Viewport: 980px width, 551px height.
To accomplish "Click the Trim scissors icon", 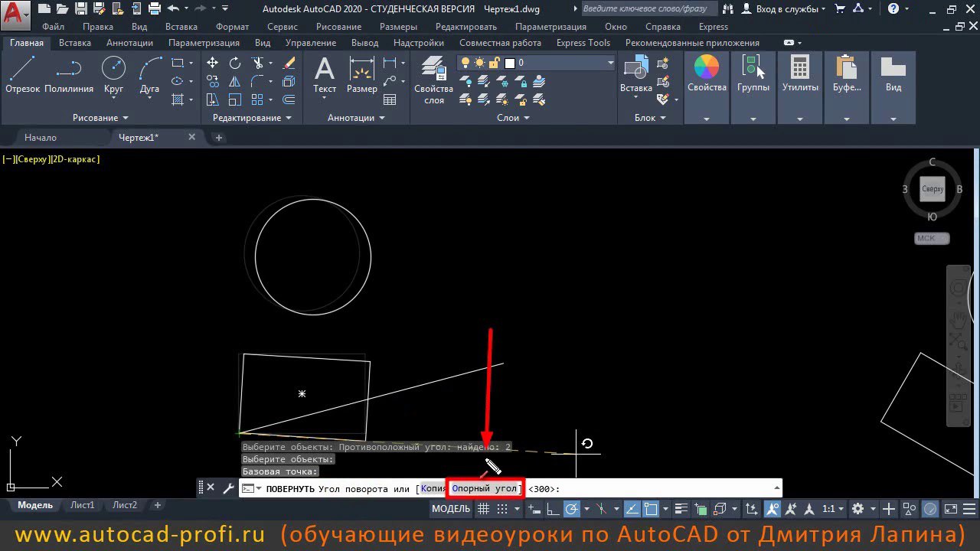I will point(258,63).
